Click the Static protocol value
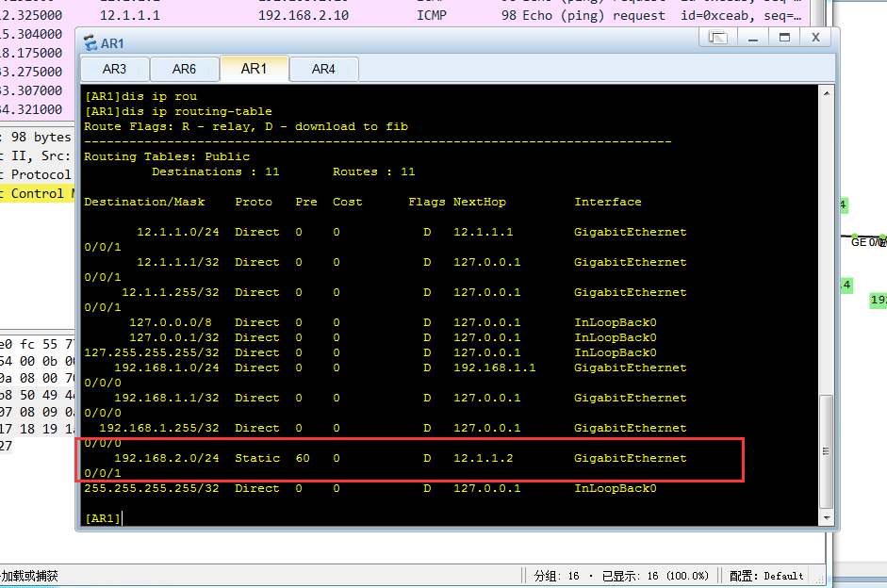 point(257,458)
